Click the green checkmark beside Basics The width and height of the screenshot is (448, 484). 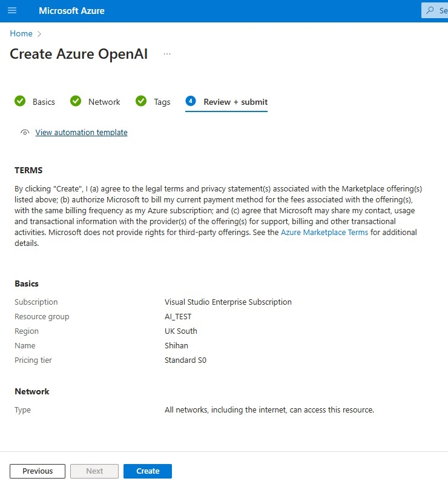[x=20, y=101]
